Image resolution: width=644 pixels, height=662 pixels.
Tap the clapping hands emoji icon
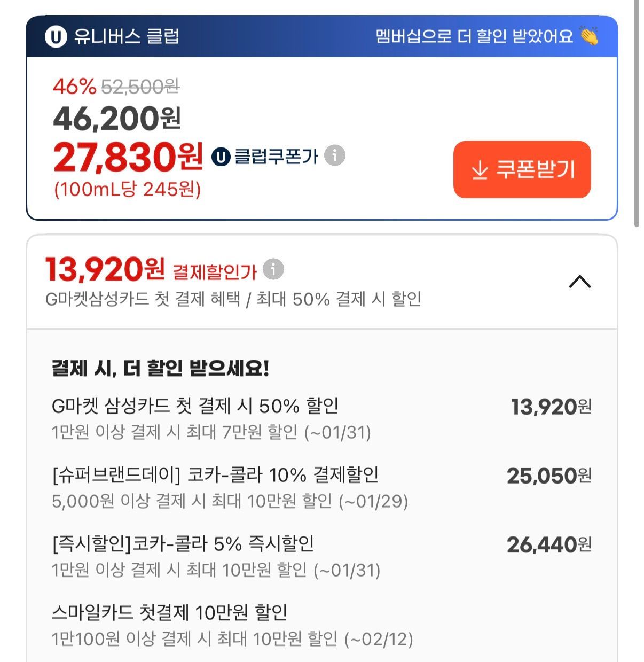[589, 36]
